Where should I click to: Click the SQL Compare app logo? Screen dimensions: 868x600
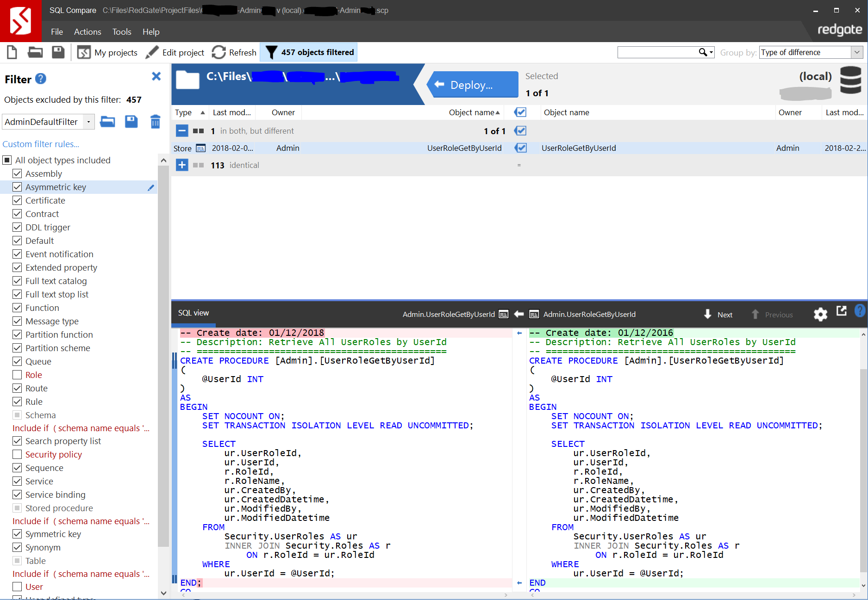point(21,21)
